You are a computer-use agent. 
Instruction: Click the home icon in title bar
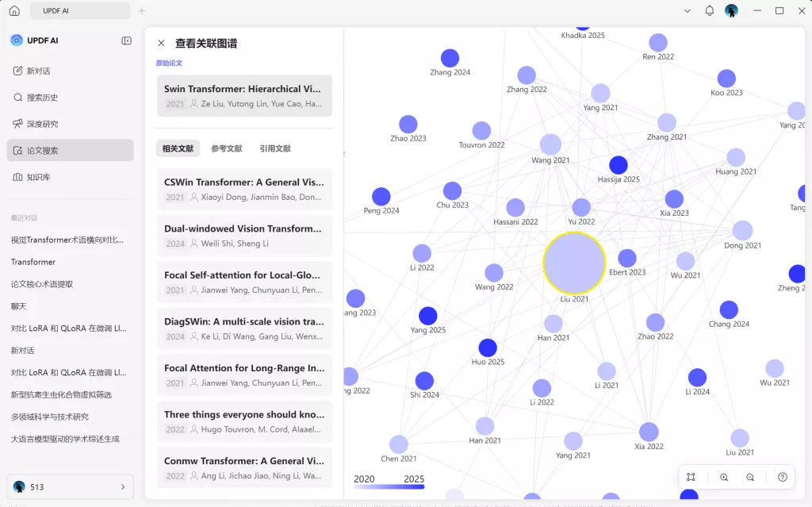coord(13,11)
